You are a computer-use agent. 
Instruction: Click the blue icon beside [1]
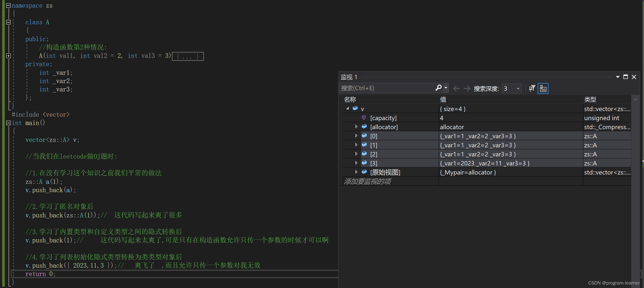(364, 145)
